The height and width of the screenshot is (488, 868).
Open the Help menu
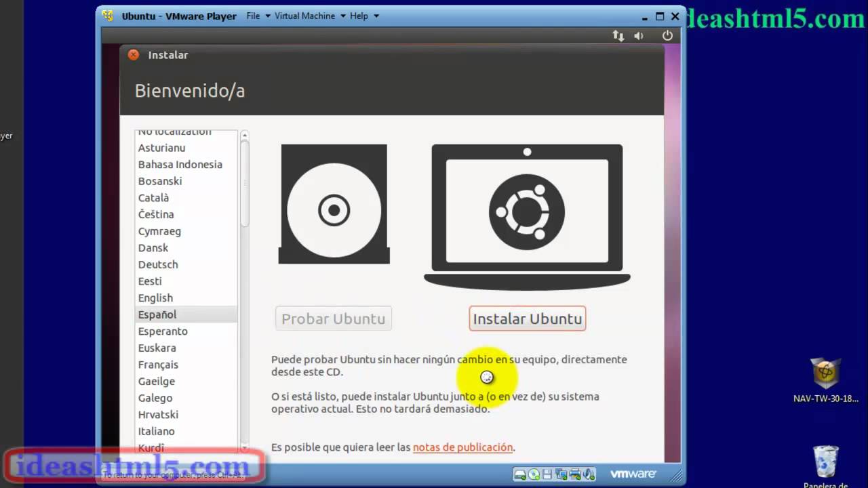pos(359,16)
